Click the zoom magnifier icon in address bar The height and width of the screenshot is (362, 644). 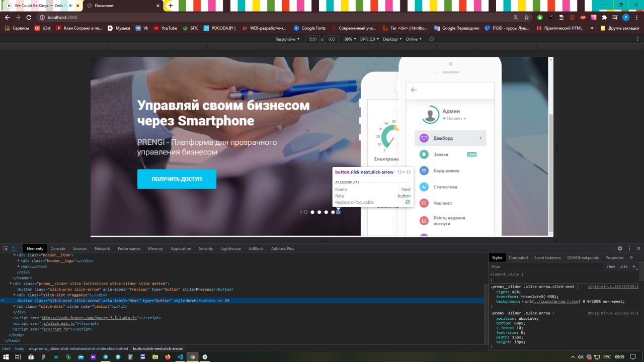click(516, 17)
